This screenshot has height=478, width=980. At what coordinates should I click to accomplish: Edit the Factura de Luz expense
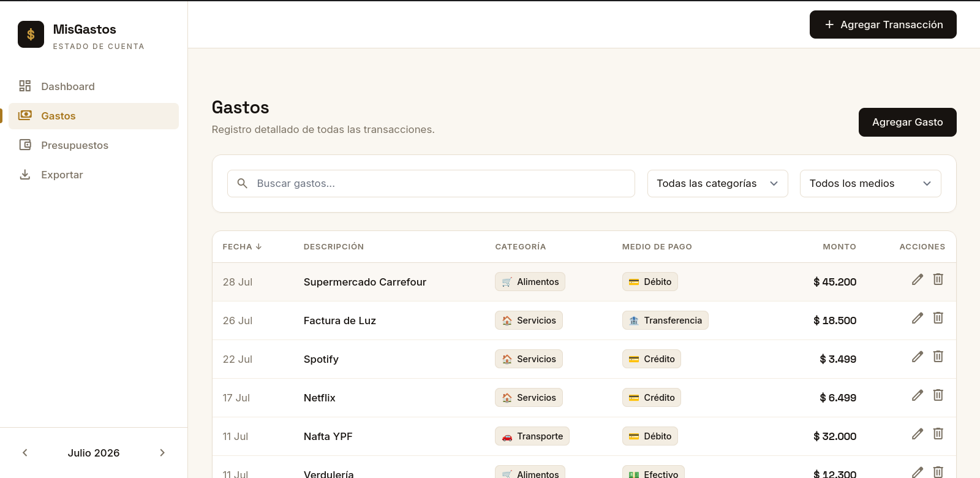pyautogui.click(x=918, y=318)
